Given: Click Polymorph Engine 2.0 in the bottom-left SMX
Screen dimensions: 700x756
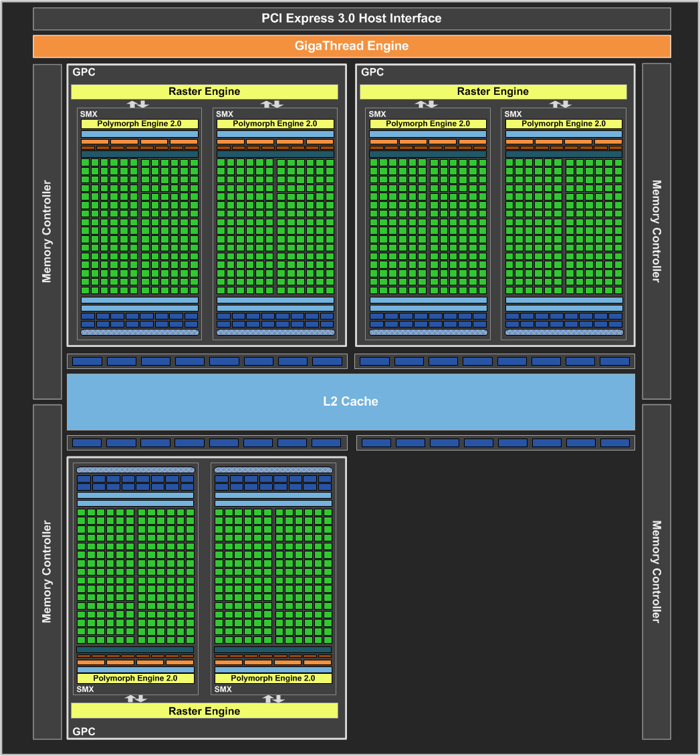Looking at the screenshot, I should pos(135,678).
